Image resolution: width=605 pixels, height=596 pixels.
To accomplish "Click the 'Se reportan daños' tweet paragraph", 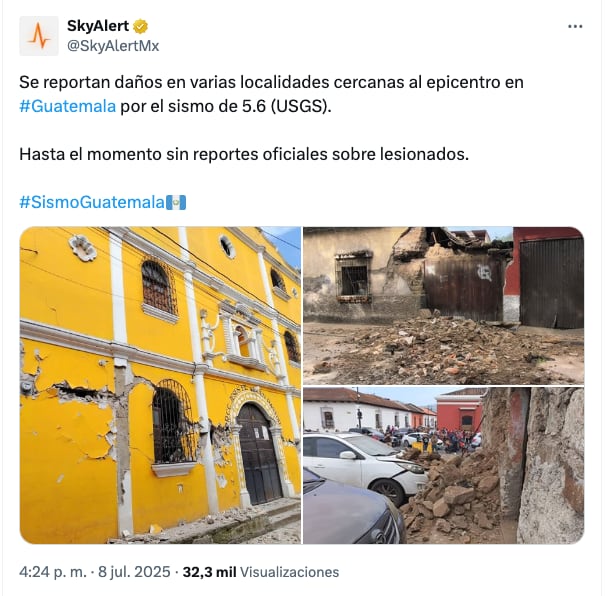I will (271, 94).
